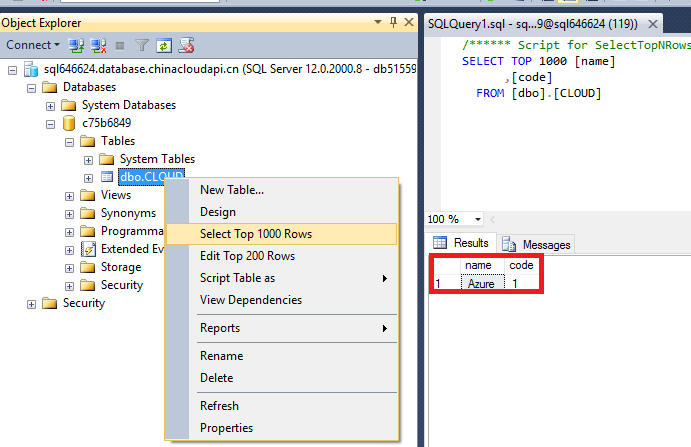Viewport: 691px width, 447px height.
Task: Collapse the c75b6849 database node
Action: pos(50,124)
